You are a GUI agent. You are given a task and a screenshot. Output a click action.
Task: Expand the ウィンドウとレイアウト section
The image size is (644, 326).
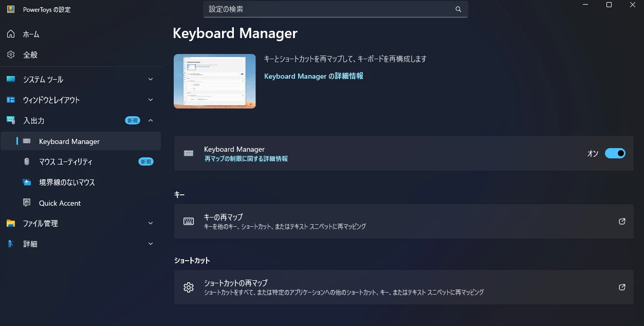(151, 100)
